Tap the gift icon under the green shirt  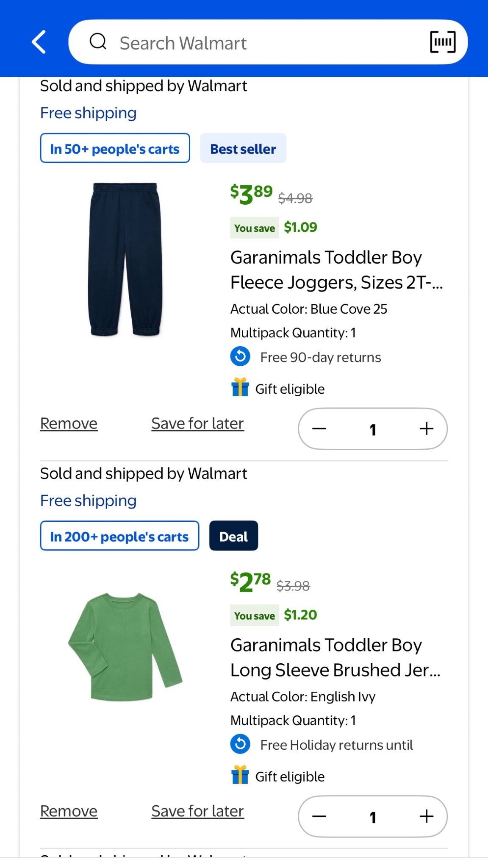pos(240,775)
